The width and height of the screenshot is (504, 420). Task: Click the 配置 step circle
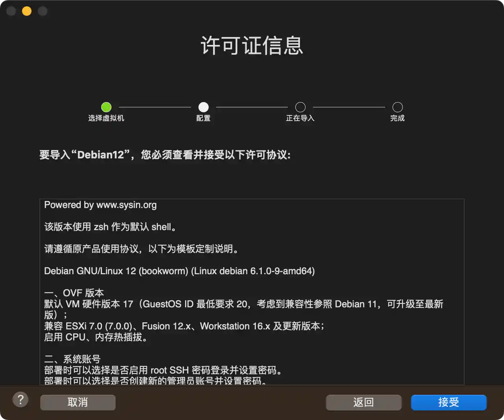pos(204,107)
